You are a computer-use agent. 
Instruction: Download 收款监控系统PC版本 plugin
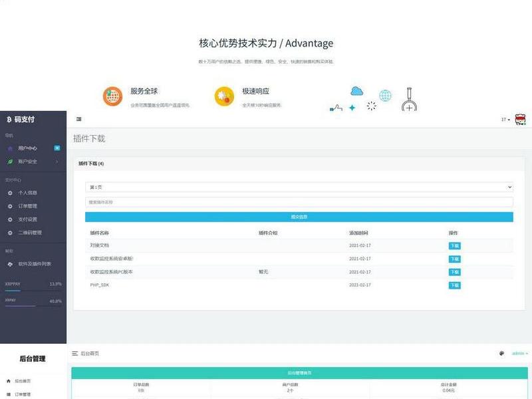tap(454, 272)
